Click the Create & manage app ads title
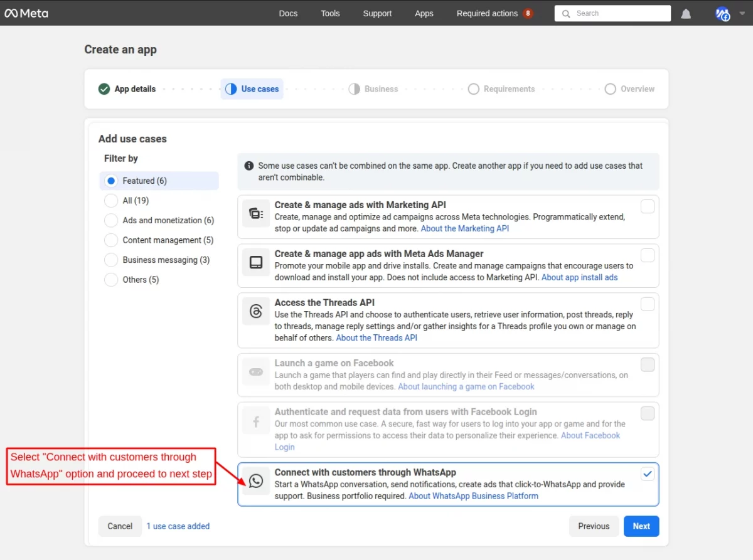 click(x=379, y=254)
